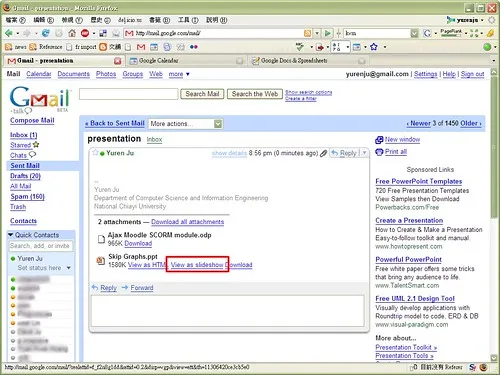Click the View as slideshow link
This screenshot has width=500, height=375.
pyautogui.click(x=197, y=265)
